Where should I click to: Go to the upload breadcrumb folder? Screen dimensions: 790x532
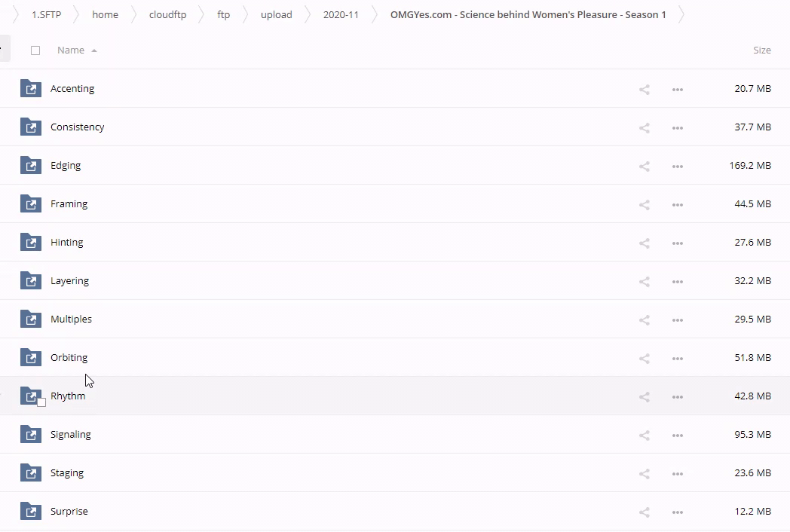pos(276,14)
